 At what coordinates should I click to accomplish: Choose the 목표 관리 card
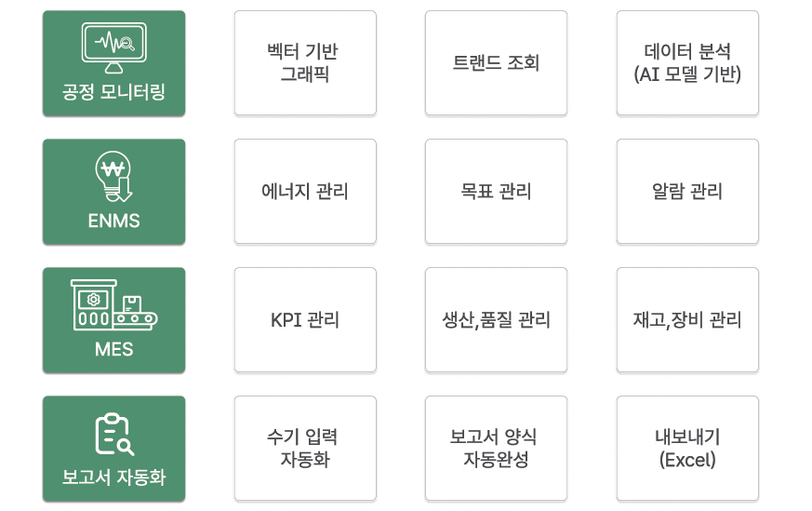click(x=496, y=191)
